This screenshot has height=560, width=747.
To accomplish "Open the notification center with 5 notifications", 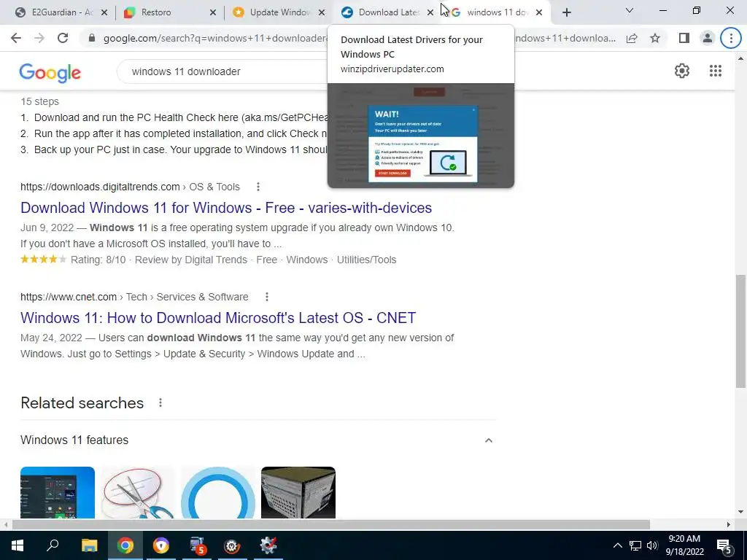I will (x=724, y=545).
